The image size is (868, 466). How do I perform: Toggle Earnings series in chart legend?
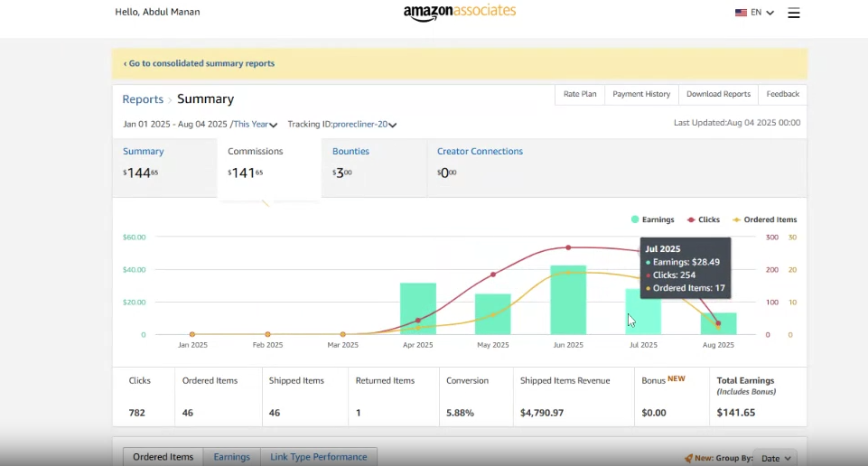(x=653, y=219)
